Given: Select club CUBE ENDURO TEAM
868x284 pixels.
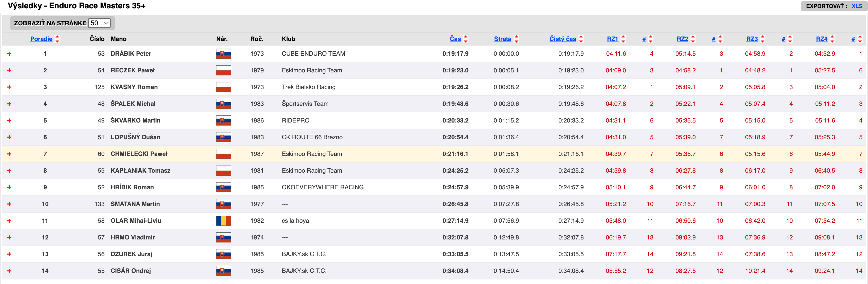Looking at the screenshot, I should [313, 53].
